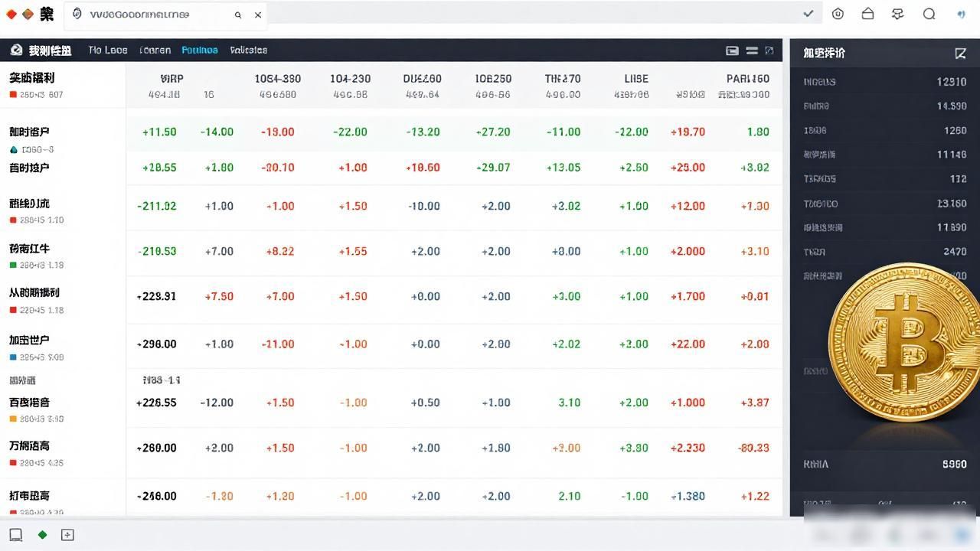Click the "+1.700" value
The height and width of the screenshot is (551, 980).
click(688, 296)
